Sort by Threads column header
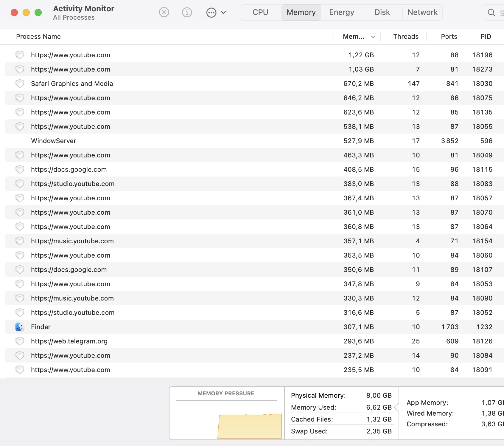The image size is (504, 446). (x=406, y=36)
